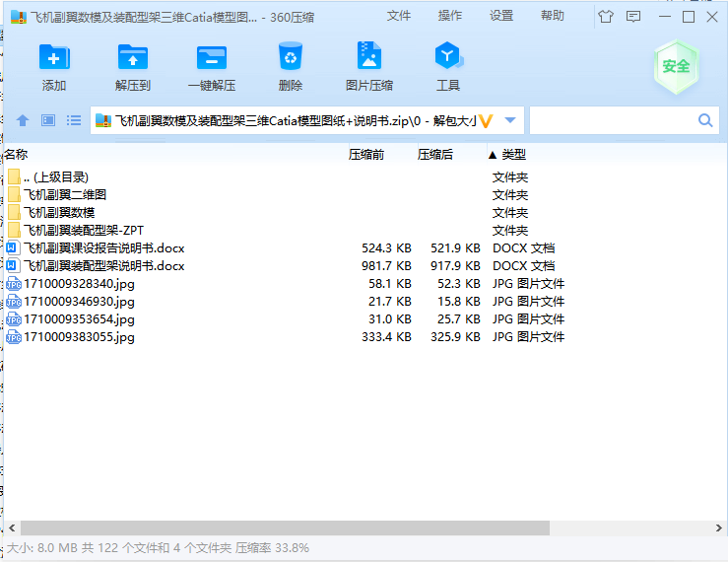
Task: Click the 25.7 KB compressed size value
Action: pyautogui.click(x=459, y=318)
